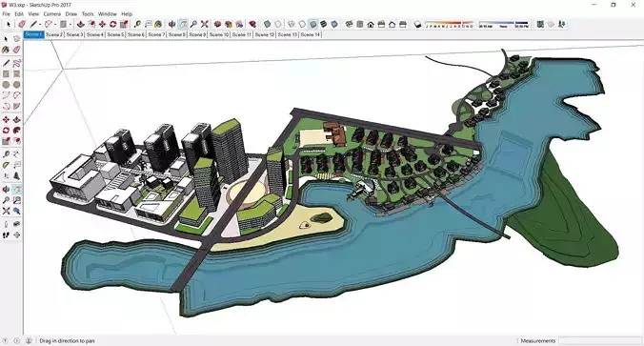
Task: Go to Previous view in left palette
Action: click(x=16, y=211)
